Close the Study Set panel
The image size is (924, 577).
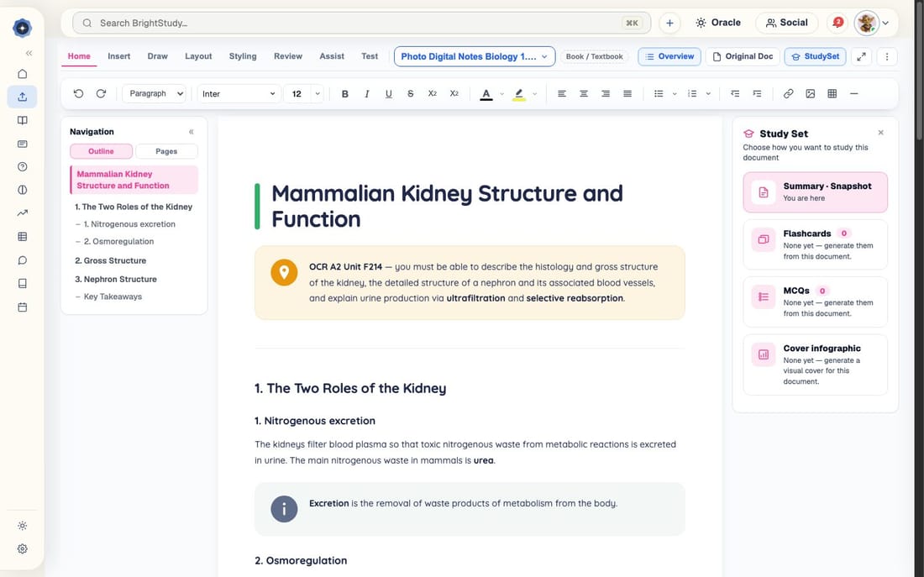[881, 133]
